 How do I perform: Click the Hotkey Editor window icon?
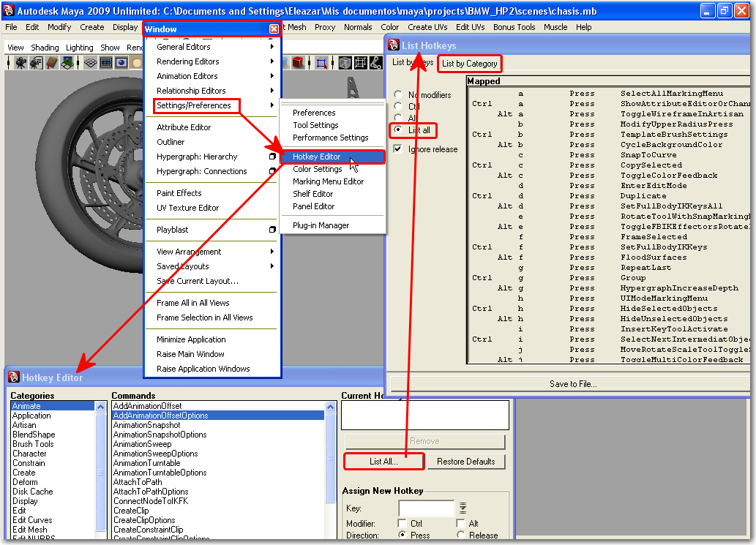(13, 377)
